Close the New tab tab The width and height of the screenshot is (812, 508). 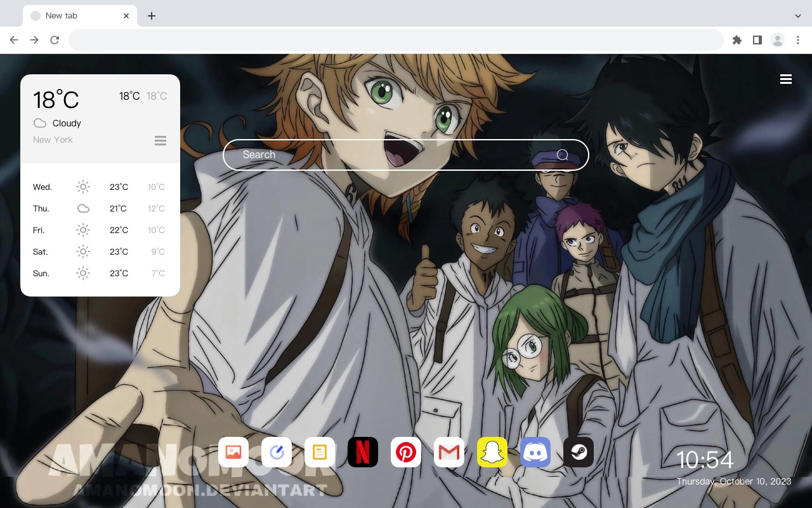(126, 16)
